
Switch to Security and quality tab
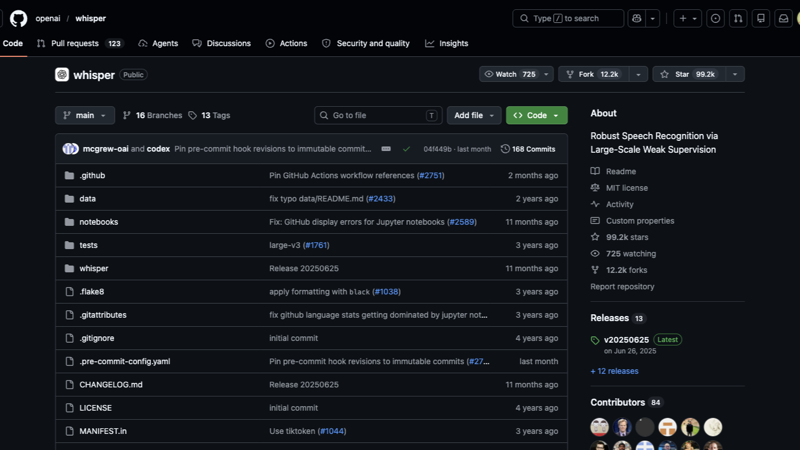366,43
